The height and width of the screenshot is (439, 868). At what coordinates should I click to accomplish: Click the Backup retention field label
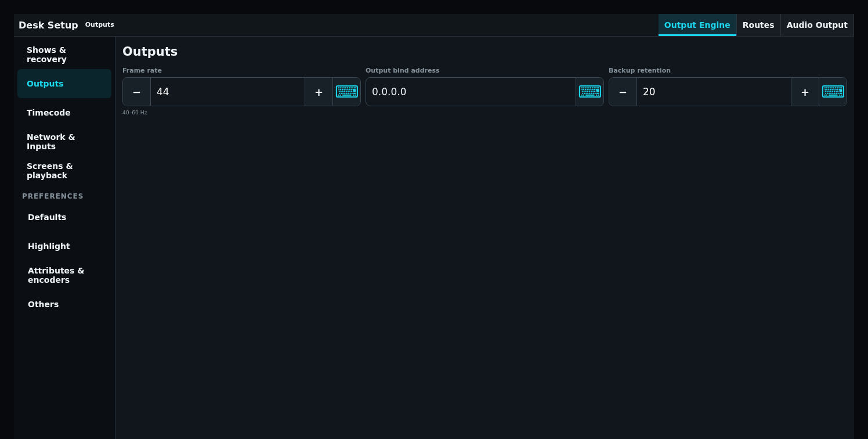pyautogui.click(x=639, y=70)
